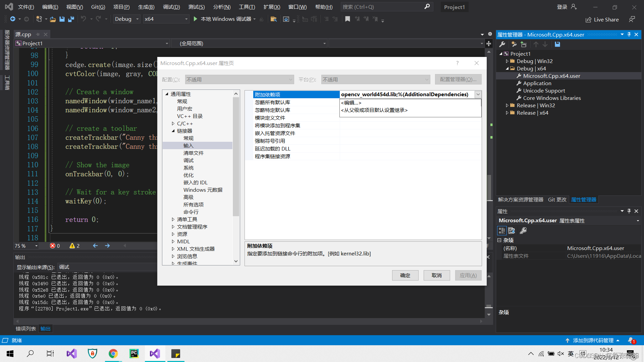
Task: Open the AdditionalDependencies value dropdown
Action: click(x=478, y=94)
